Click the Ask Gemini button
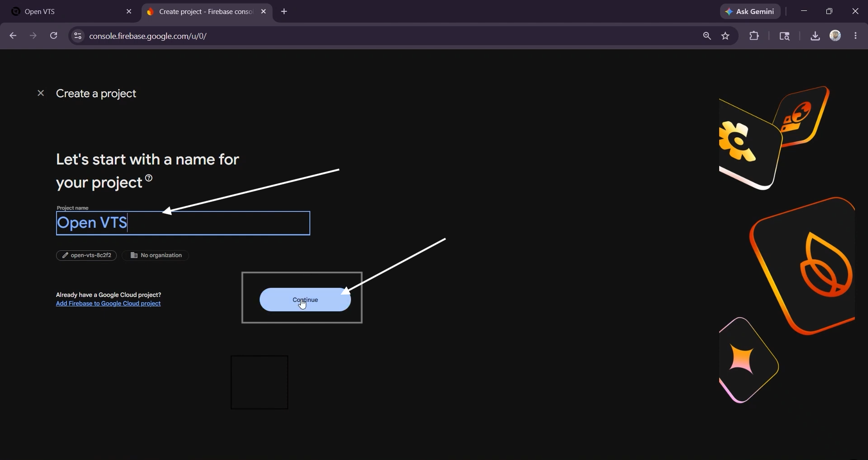868x460 pixels. (750, 12)
